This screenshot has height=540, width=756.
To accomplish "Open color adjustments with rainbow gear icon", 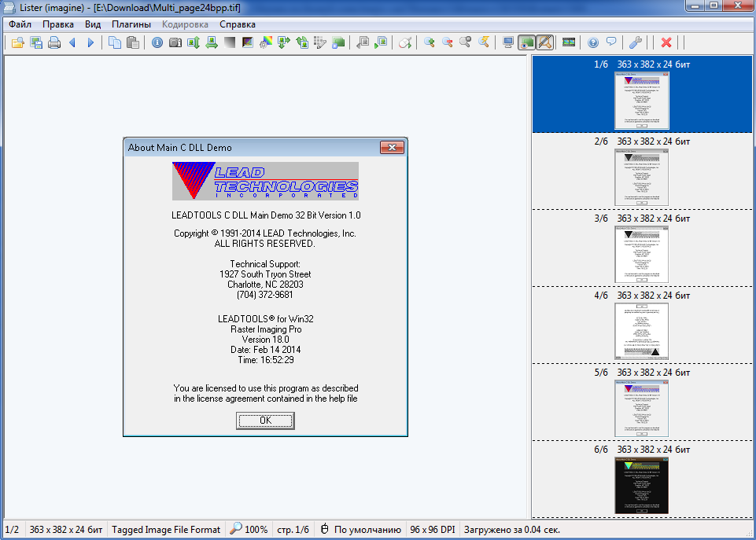I will point(266,43).
